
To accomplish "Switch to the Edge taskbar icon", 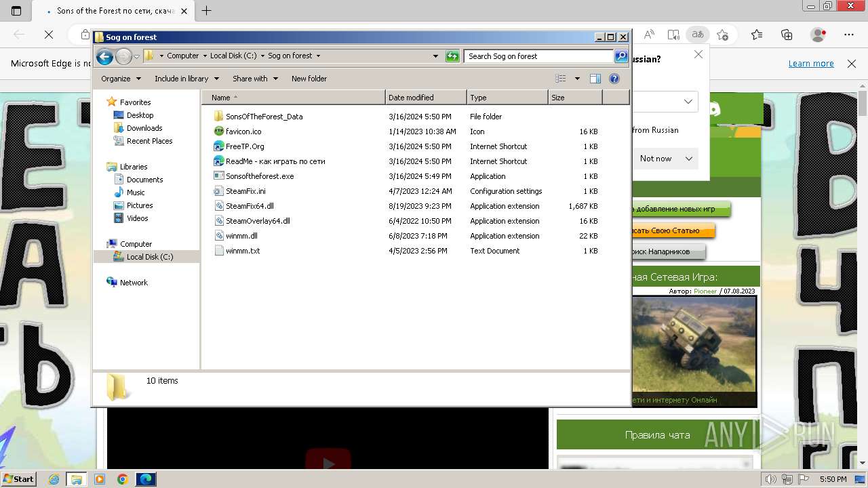I will click(x=146, y=479).
